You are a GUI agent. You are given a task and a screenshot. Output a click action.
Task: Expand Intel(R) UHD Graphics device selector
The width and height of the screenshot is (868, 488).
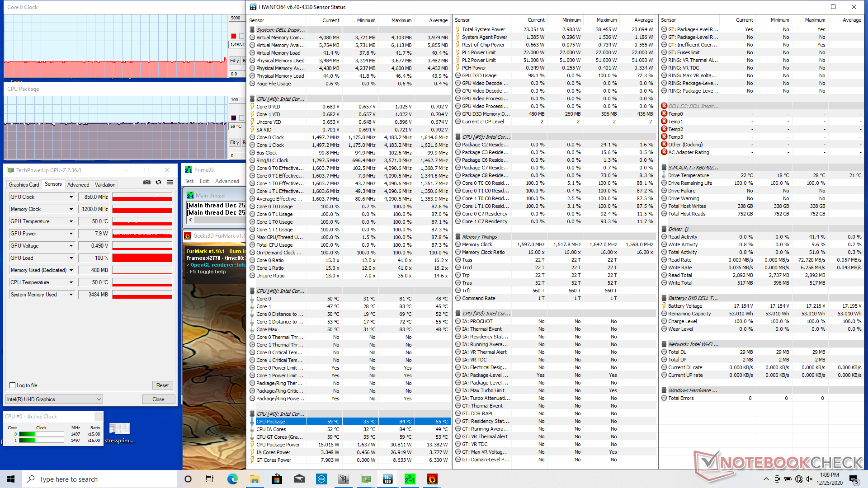point(99,399)
